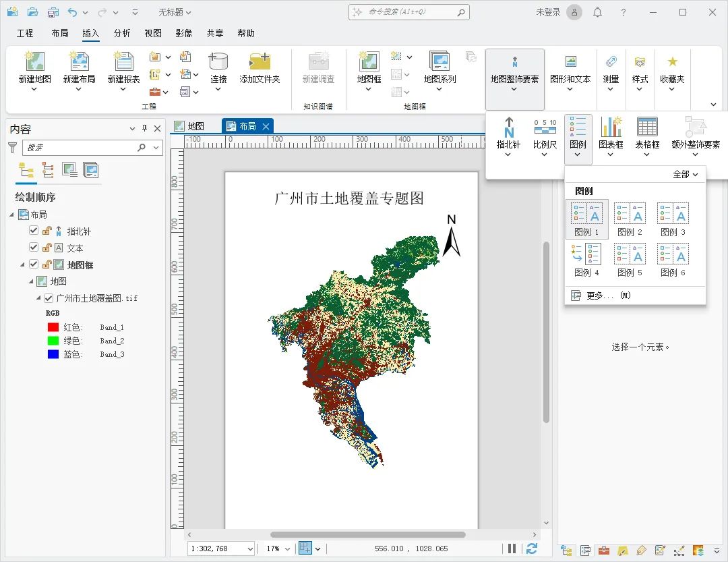The width and height of the screenshot is (728, 562).
Task: Select List By Element Type icon
Action: pos(48,170)
